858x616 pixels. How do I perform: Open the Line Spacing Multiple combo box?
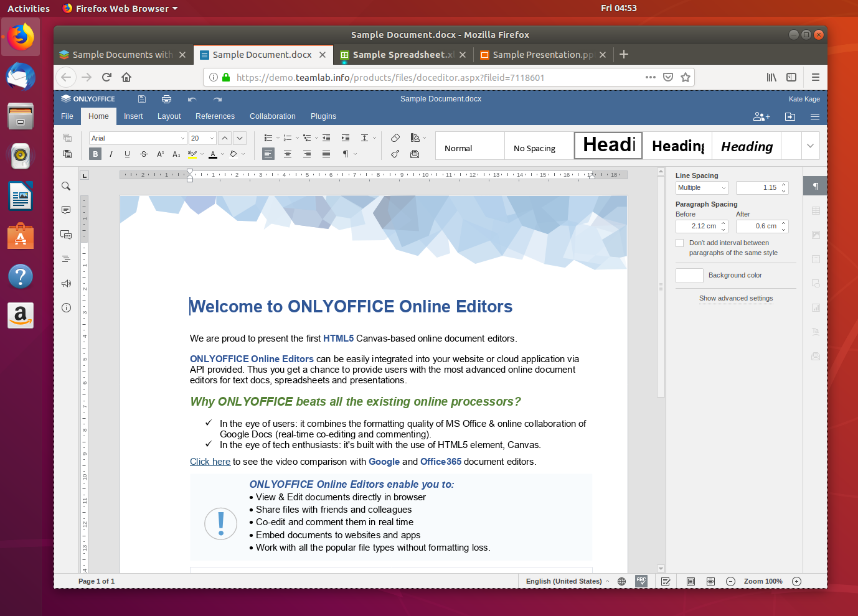click(x=702, y=187)
